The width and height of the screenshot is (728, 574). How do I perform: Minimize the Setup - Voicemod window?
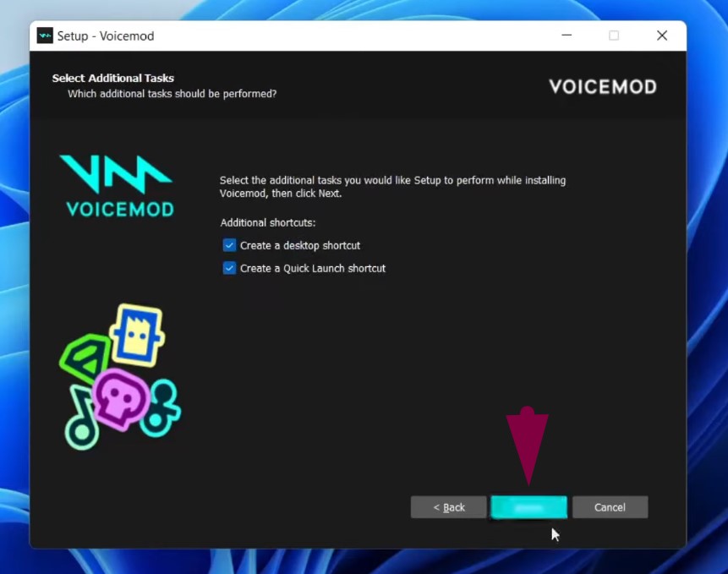[567, 36]
